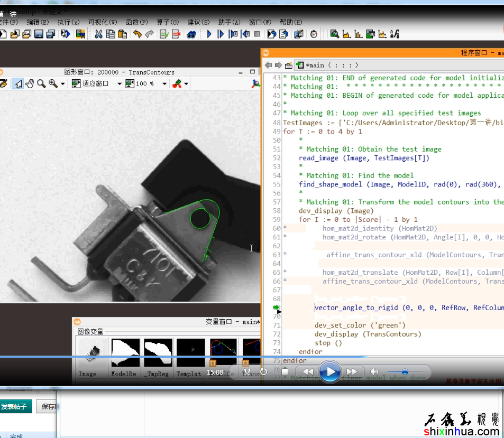The height and width of the screenshot is (438, 504).
Task: Adjust the video player volume slider
Action: (x=405, y=371)
